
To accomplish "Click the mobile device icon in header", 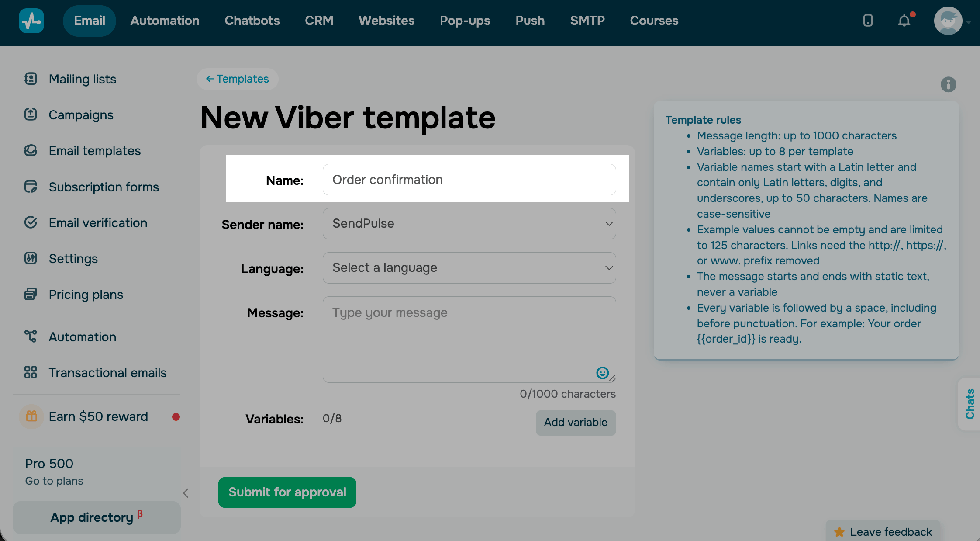I will click(x=868, y=21).
